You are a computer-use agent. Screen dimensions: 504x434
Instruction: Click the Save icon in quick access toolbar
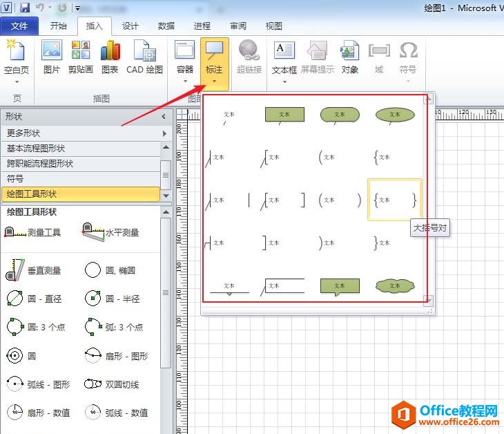point(25,8)
